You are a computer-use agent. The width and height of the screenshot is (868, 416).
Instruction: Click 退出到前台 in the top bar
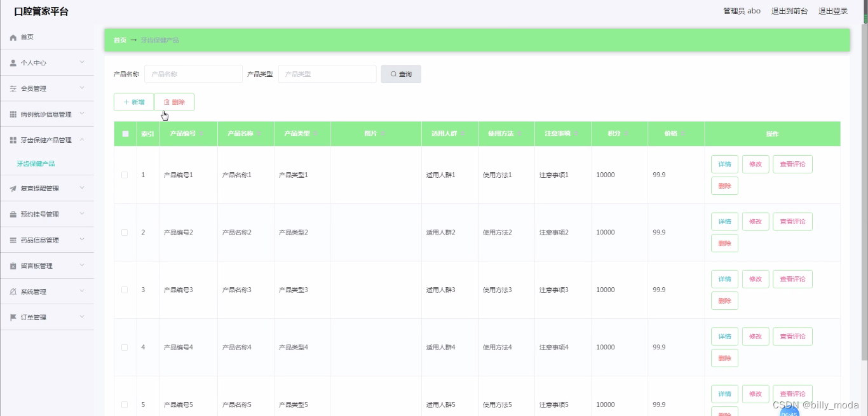789,11
